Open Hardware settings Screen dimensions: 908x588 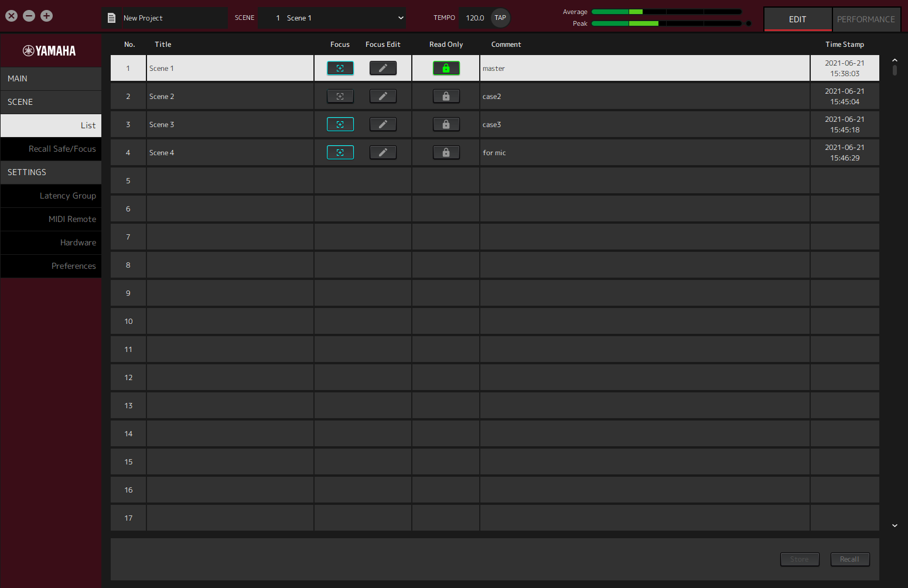(51, 242)
